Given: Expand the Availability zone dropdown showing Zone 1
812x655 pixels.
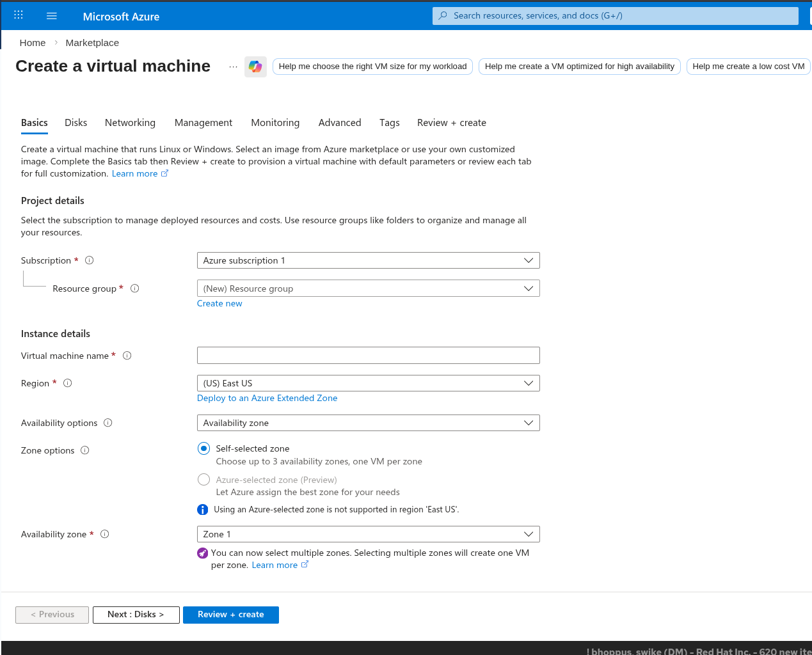Looking at the screenshot, I should (368, 534).
